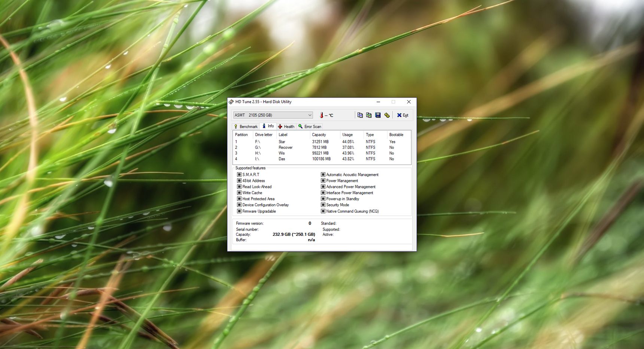Screen dimensions: 644x349
Task: Click the 'Firmware version:' label
Action: point(250,223)
